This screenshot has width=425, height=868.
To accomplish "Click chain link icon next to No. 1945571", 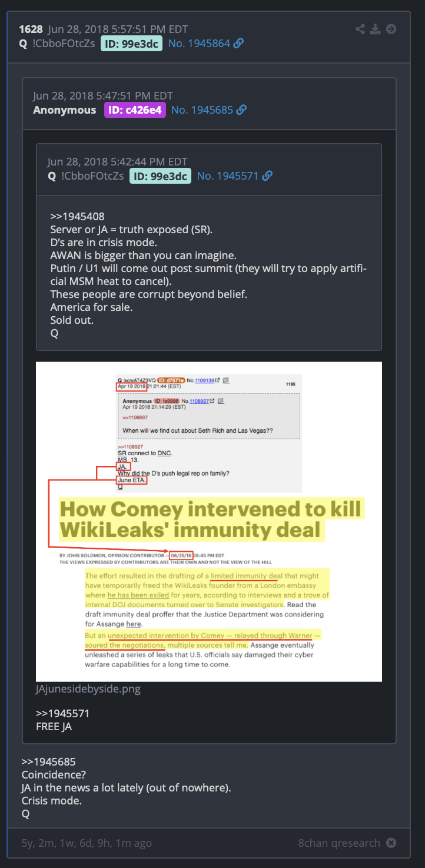I will pyautogui.click(x=267, y=176).
